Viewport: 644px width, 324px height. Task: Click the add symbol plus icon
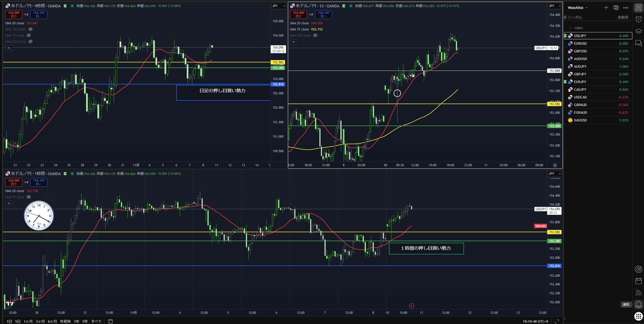point(606,8)
